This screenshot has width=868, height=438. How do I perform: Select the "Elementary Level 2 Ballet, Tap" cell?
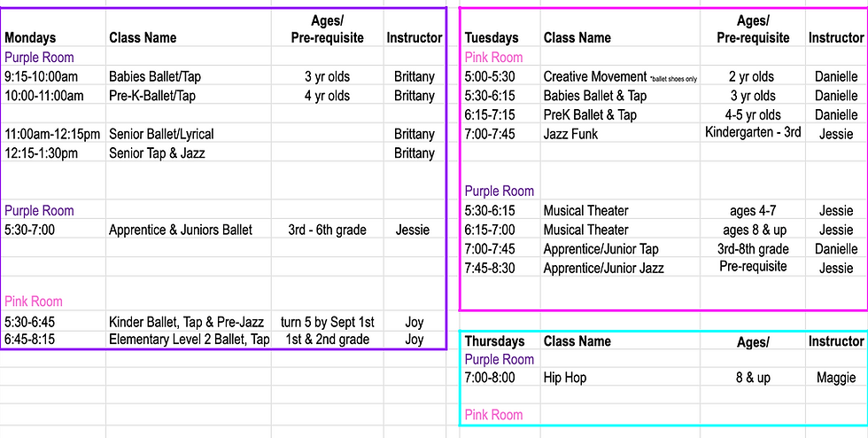(190, 339)
